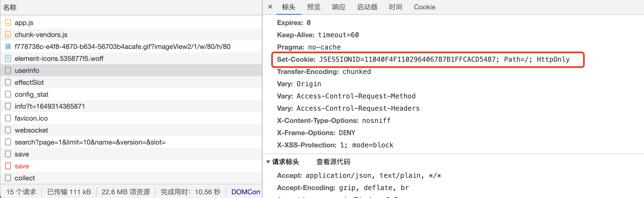
Task: Click the 名称 column header
Action: [10, 7]
